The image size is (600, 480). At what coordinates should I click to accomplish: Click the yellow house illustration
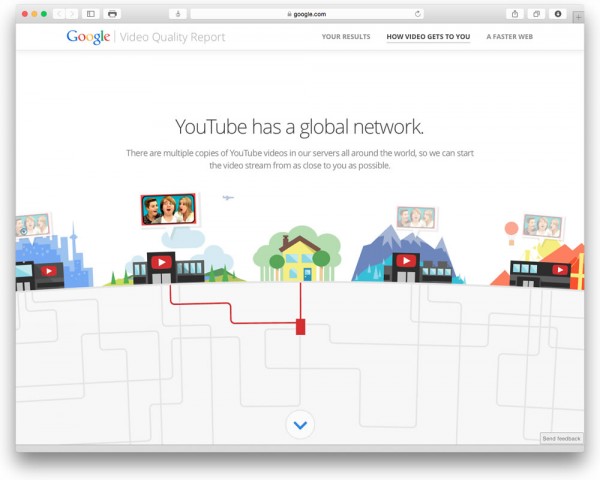[x=299, y=258]
